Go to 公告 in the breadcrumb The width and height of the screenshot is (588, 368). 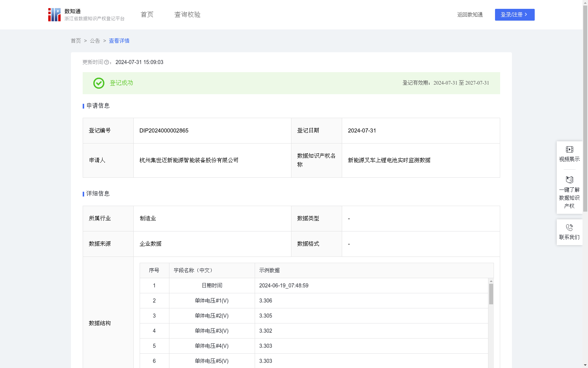[95, 41]
